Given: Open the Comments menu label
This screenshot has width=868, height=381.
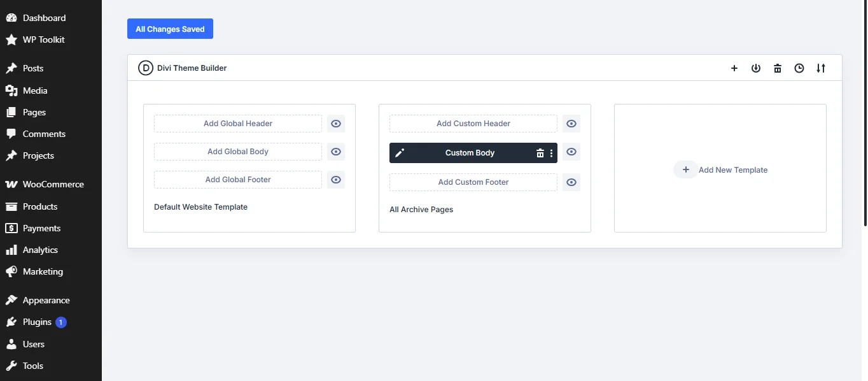Looking at the screenshot, I should coord(44,134).
